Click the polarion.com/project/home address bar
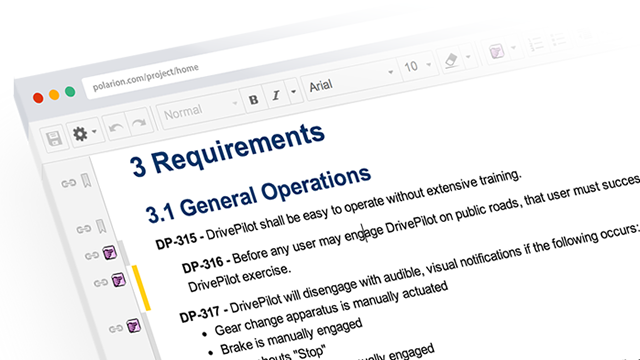This screenshot has height=360, width=640. 146,77
